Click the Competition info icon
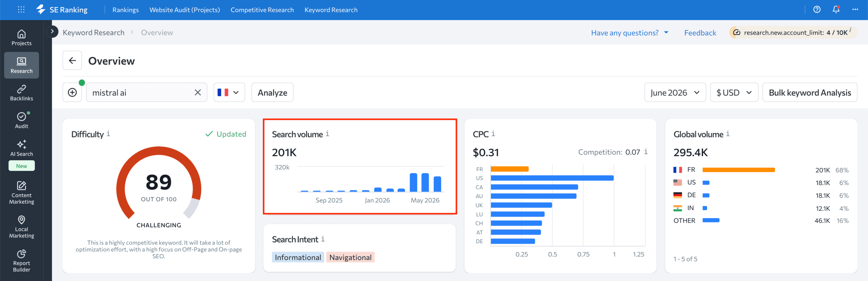Viewport: 868px width, 281px height. [646, 152]
